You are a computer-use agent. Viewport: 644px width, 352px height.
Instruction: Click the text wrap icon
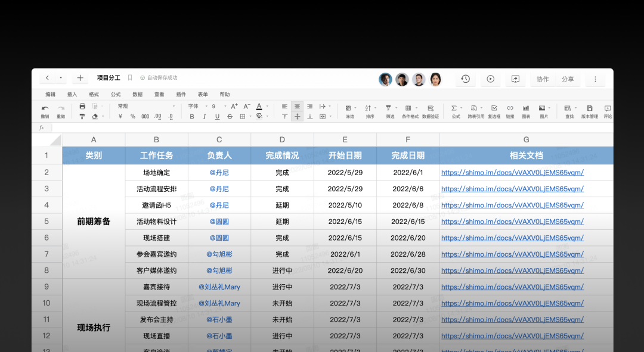(323, 106)
